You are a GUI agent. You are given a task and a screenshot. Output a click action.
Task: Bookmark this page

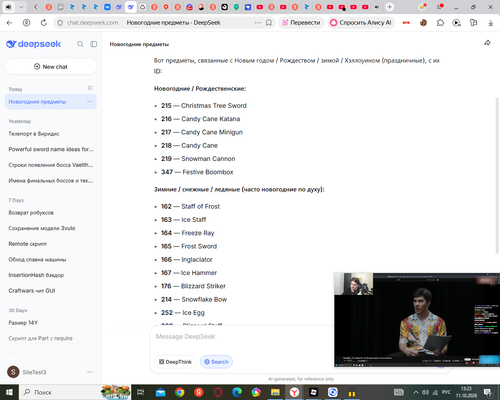pos(269,23)
